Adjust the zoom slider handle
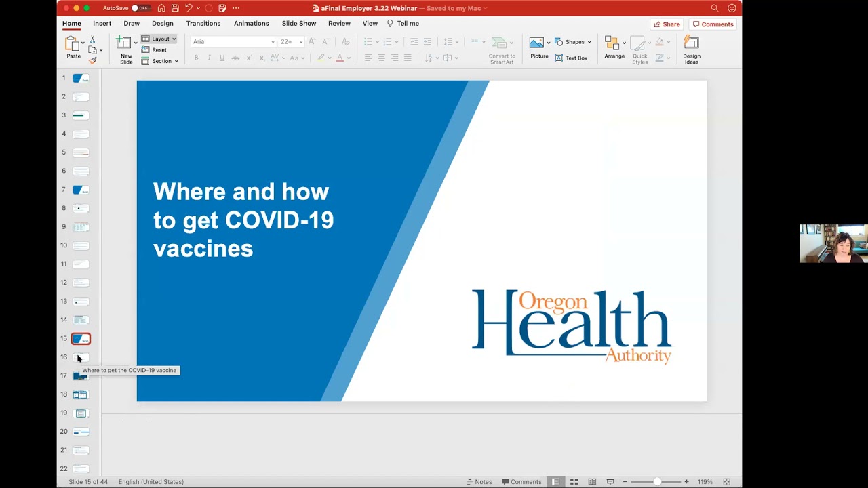This screenshot has height=488, width=868. [656, 482]
